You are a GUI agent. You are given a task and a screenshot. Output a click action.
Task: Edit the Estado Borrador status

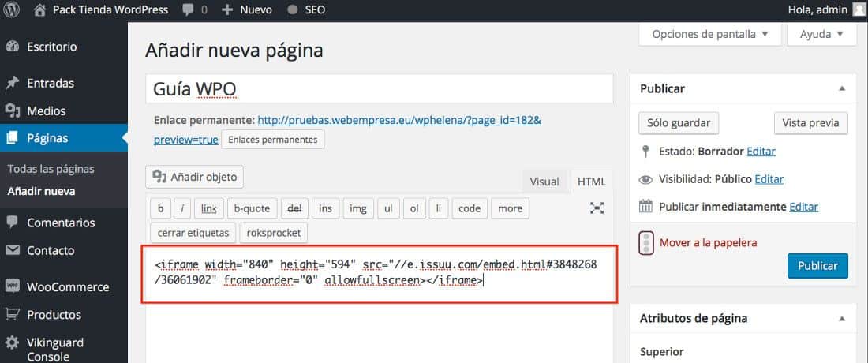pyautogui.click(x=761, y=152)
